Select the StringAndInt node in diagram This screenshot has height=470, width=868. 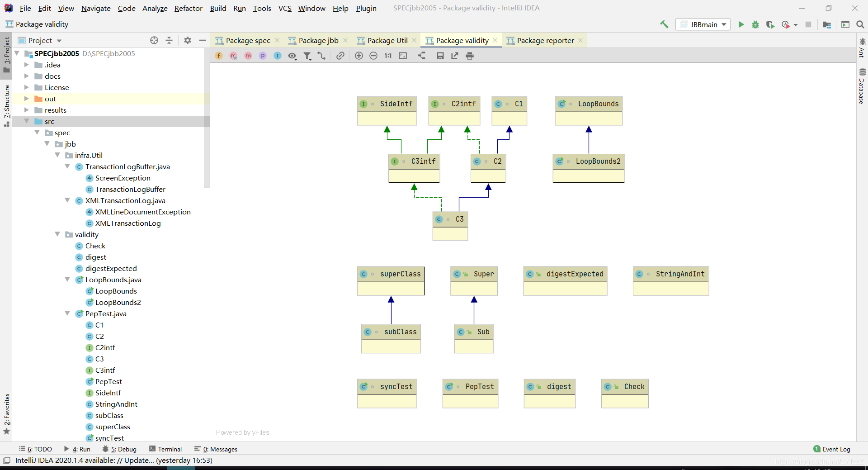[671, 280]
